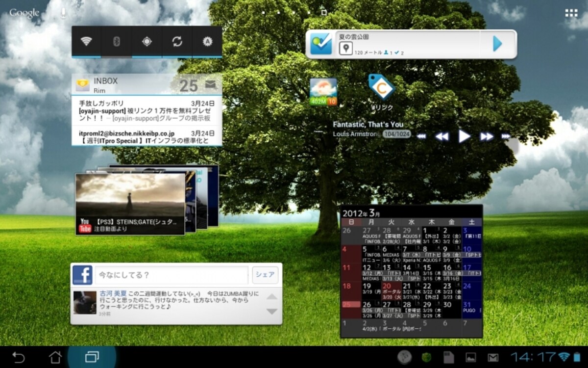Image resolution: width=588 pixels, height=368 pixels.
Task: Tap the シェア button in Facebook widget
Action: coord(265,275)
